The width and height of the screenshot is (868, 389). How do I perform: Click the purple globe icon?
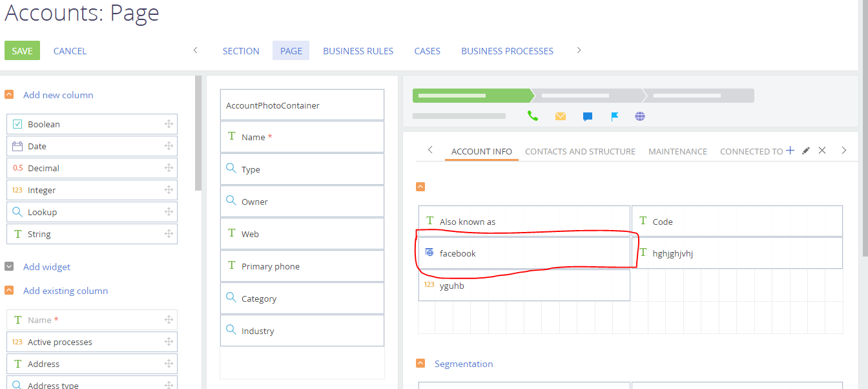tap(640, 116)
